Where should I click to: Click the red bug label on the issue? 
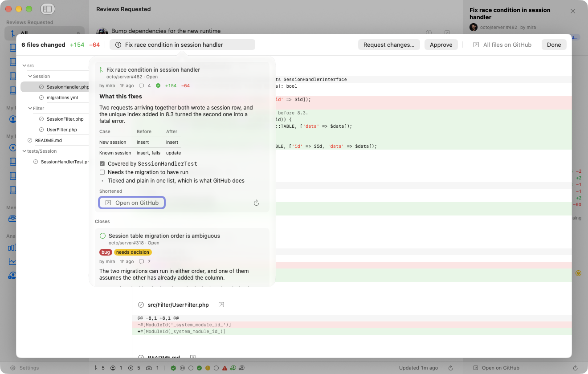pos(106,252)
